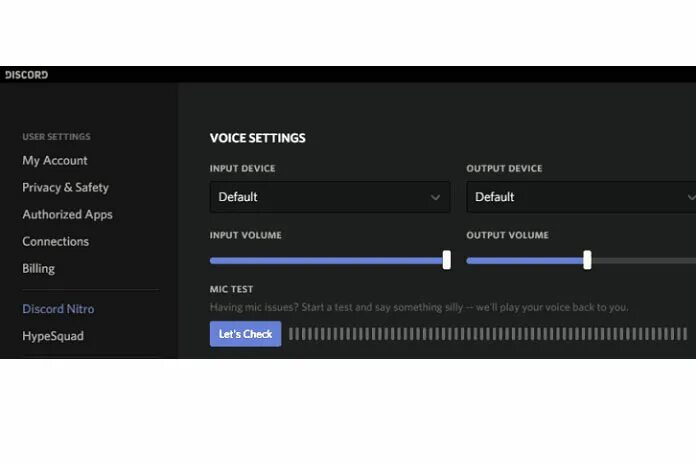
Task: Click the Let's Check mic test button
Action: coord(245,334)
